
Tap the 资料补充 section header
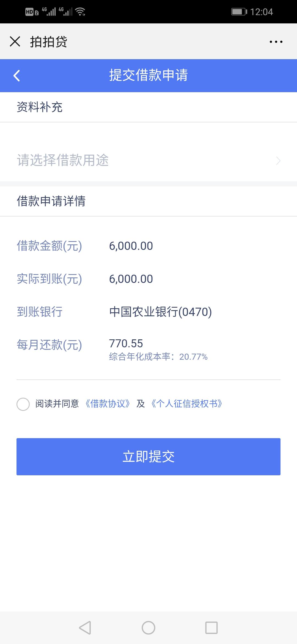pyautogui.click(x=40, y=107)
